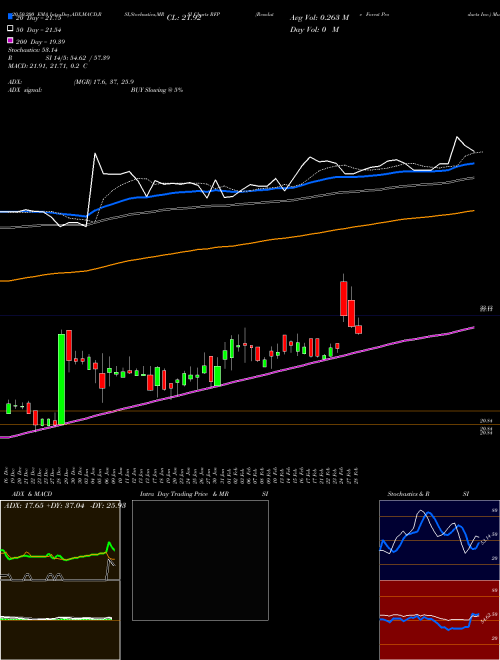Screen dimensions: 500x660
Task: Click the 'Stochastics & RSI' panel title
Action: coord(428,494)
